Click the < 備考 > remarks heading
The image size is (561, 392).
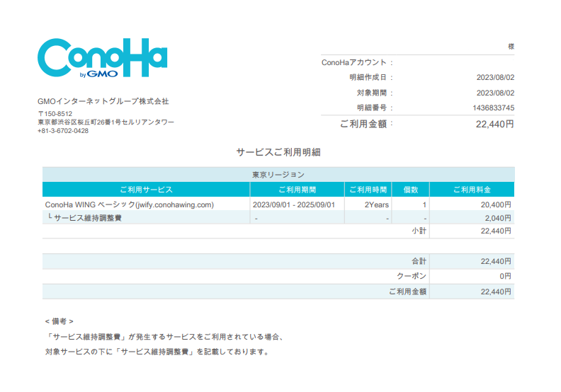pyautogui.click(x=59, y=321)
